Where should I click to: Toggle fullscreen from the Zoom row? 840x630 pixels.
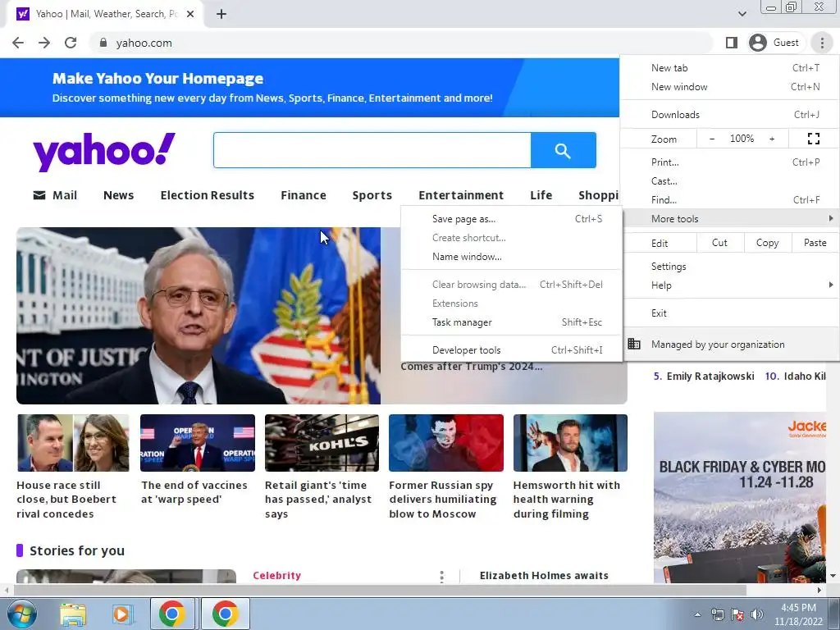(x=813, y=139)
